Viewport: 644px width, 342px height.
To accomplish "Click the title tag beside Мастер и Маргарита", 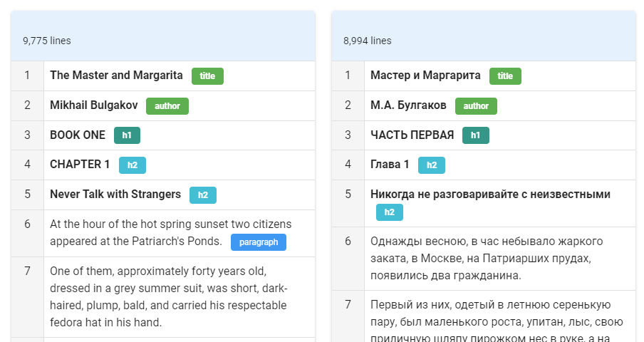I will pyautogui.click(x=505, y=76).
